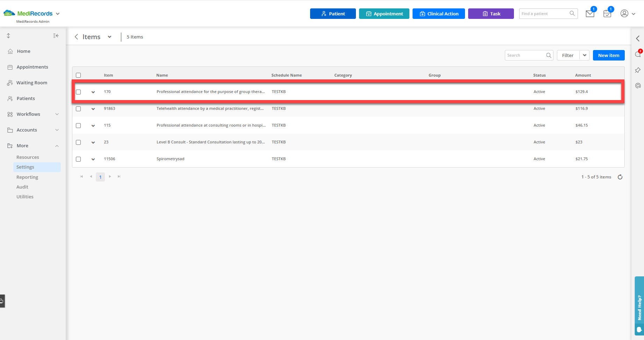The height and width of the screenshot is (340, 644).
Task: Select the Waiting Room sidebar icon
Action: tap(10, 83)
